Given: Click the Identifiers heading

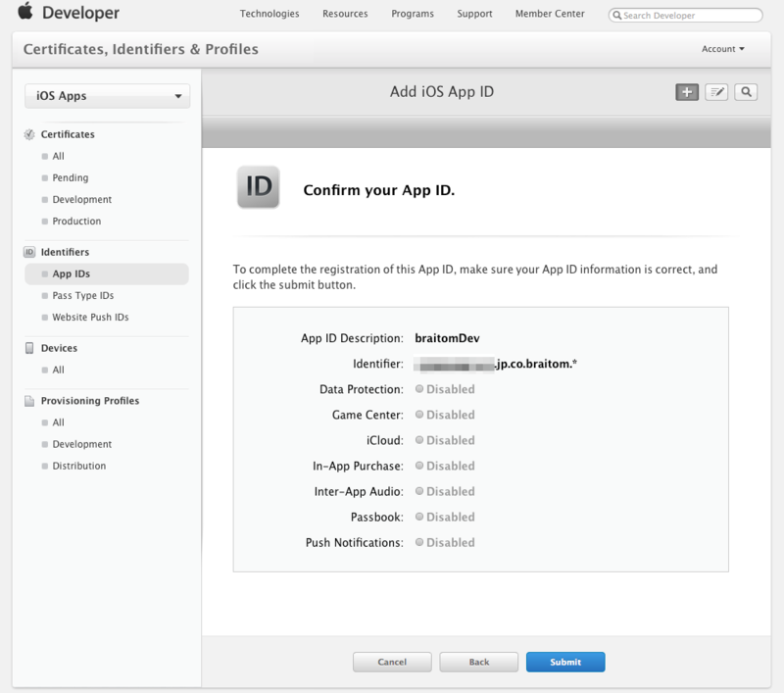Looking at the screenshot, I should click(x=65, y=252).
